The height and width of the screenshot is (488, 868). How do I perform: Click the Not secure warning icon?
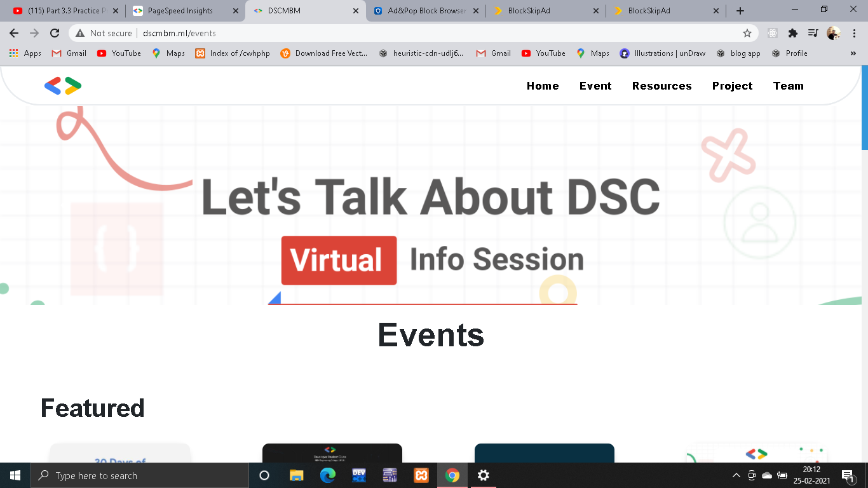(80, 33)
